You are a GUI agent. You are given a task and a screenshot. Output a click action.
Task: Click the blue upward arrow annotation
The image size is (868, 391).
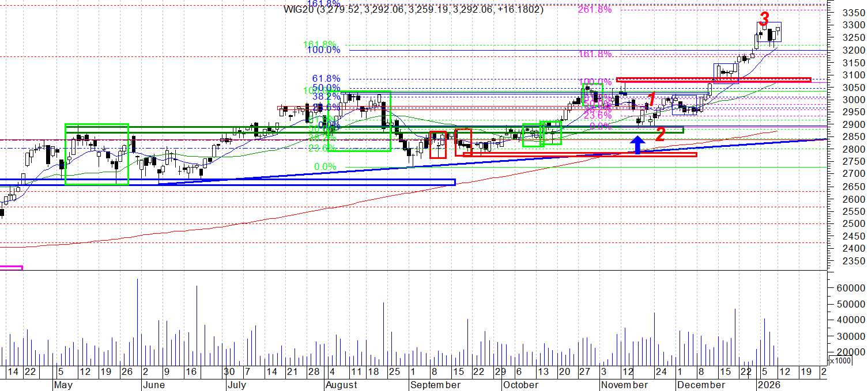[637, 145]
